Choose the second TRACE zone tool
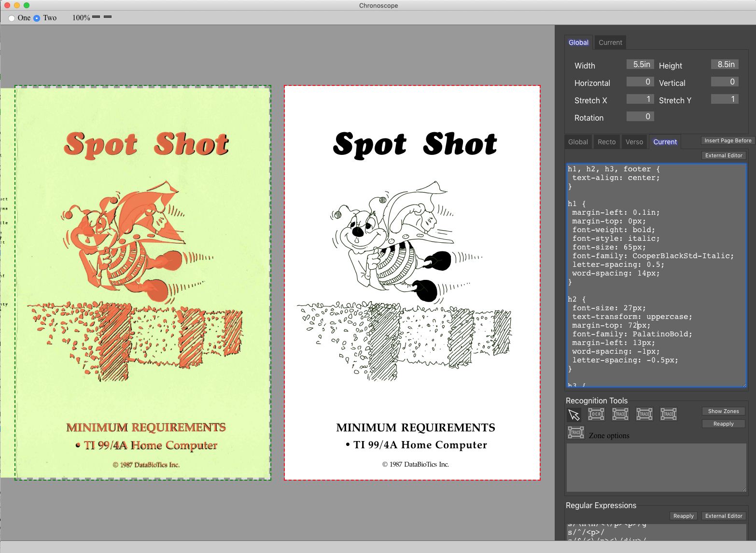The width and height of the screenshot is (756, 553). click(x=644, y=414)
